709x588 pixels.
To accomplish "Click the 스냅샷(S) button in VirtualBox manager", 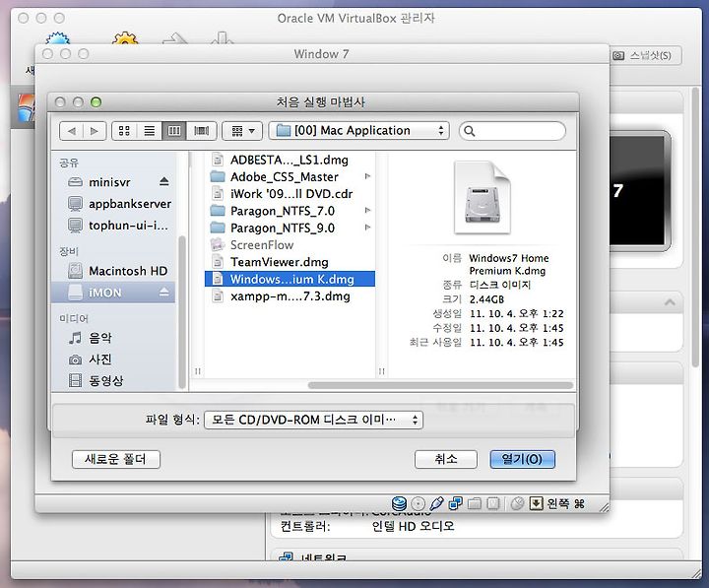I will 645,55.
